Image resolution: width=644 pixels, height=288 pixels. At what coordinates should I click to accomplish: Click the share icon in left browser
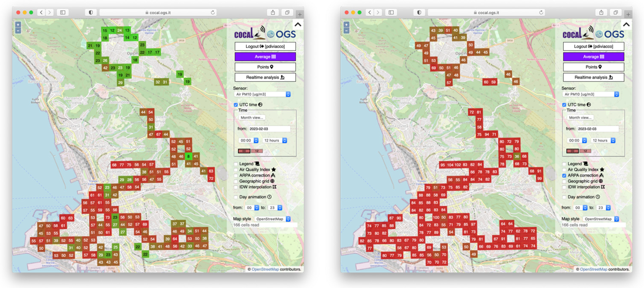[x=273, y=13]
